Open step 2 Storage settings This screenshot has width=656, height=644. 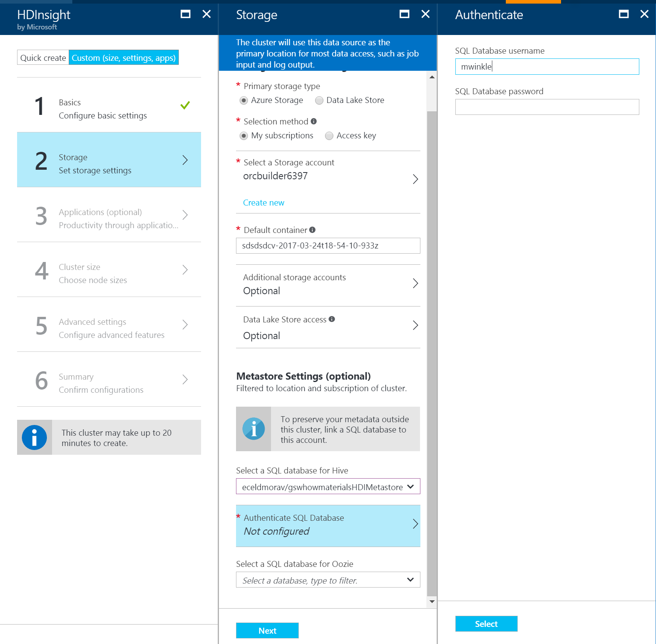tap(109, 159)
